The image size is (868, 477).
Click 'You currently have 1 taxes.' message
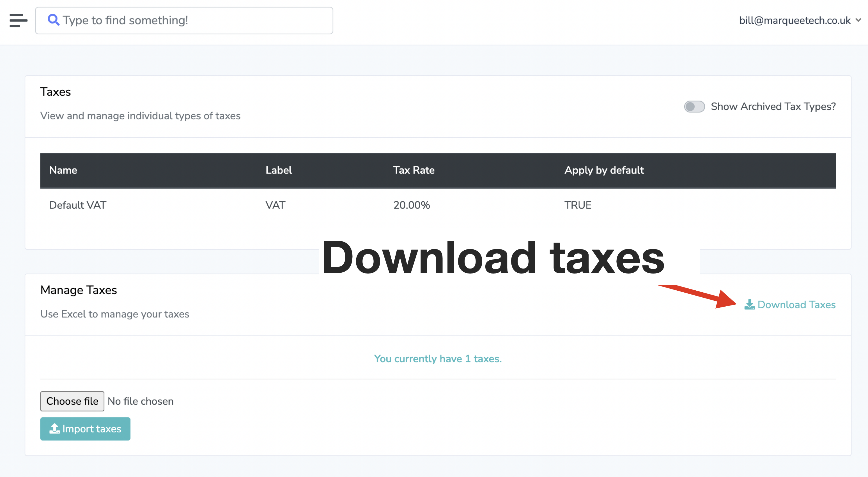(x=438, y=358)
